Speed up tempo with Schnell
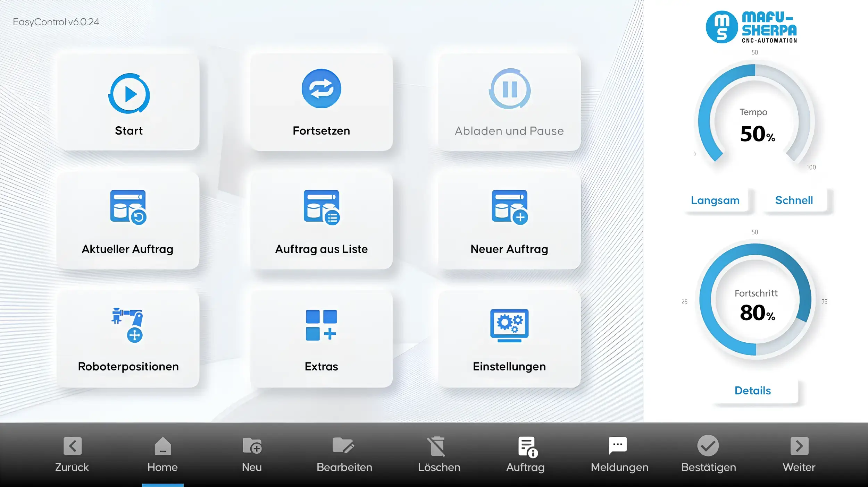 [x=794, y=200]
